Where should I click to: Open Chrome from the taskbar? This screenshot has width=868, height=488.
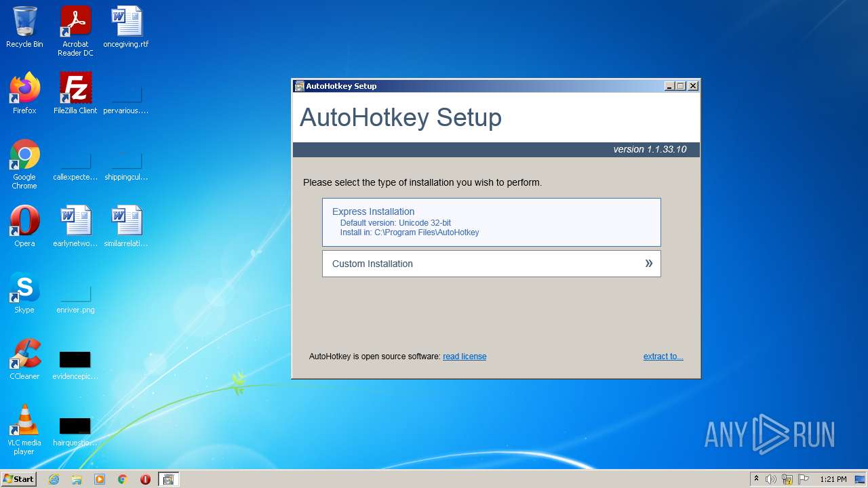click(x=123, y=479)
